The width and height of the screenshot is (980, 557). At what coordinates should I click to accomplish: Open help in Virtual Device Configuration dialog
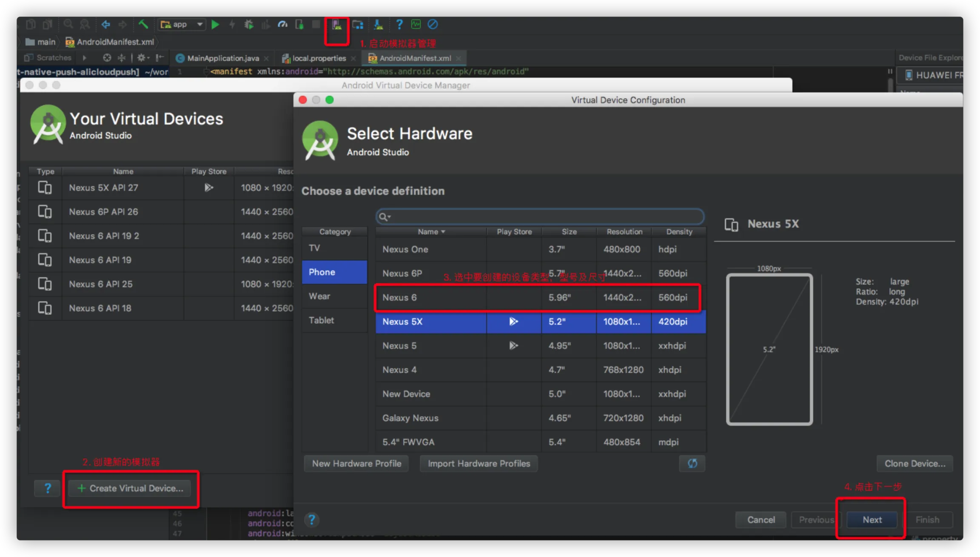tap(312, 520)
